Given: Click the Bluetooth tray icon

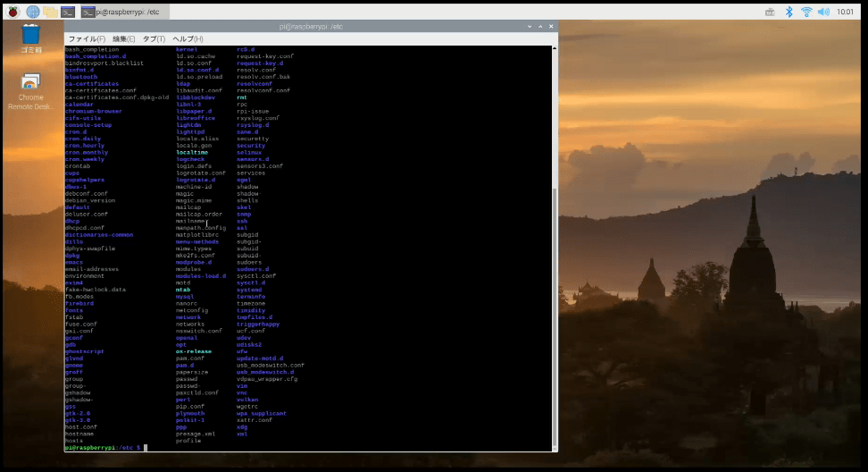Looking at the screenshot, I should click(x=789, y=12).
